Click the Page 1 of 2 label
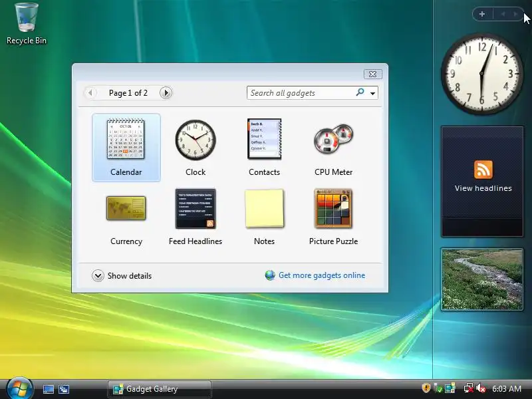This screenshot has width=532, height=399. (128, 93)
